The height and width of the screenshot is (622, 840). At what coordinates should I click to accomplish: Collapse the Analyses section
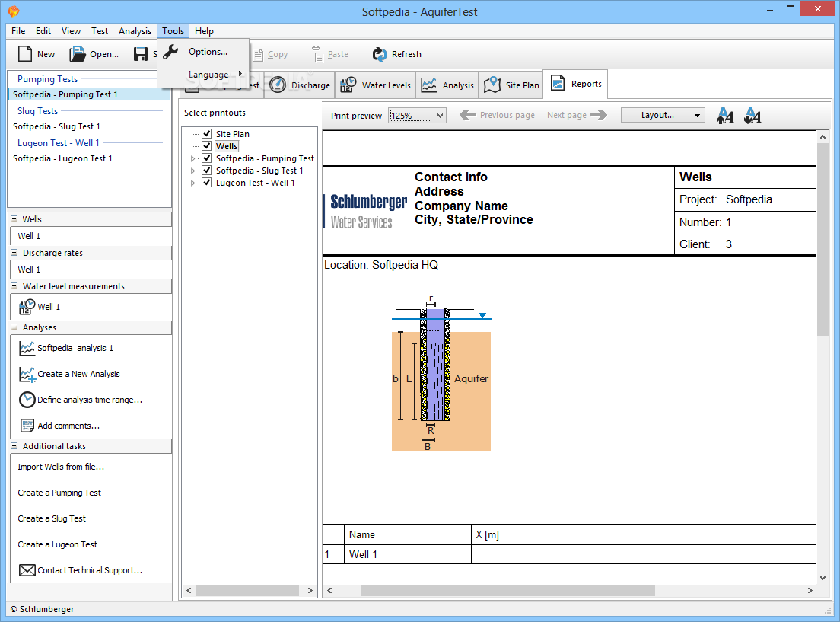pyautogui.click(x=14, y=327)
